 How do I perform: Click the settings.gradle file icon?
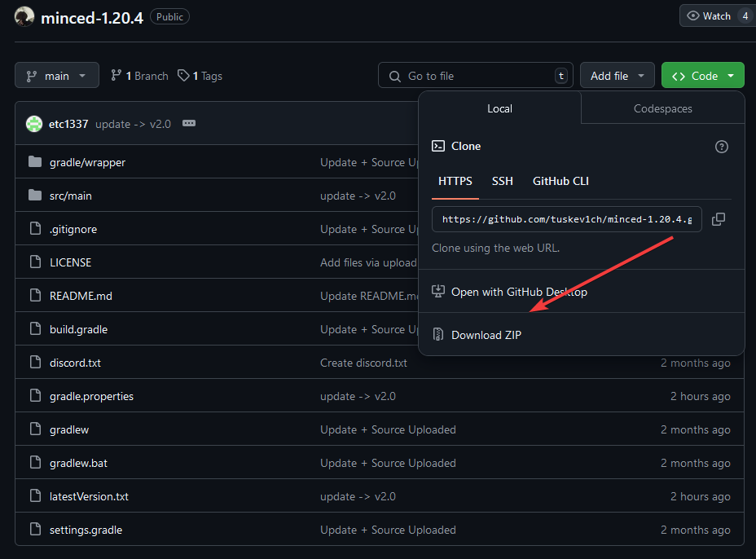pyautogui.click(x=35, y=529)
